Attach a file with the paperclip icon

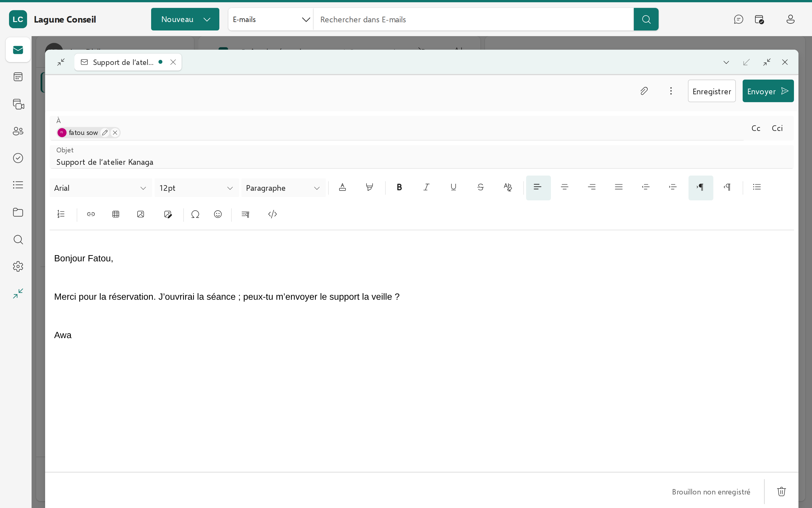coord(644,91)
